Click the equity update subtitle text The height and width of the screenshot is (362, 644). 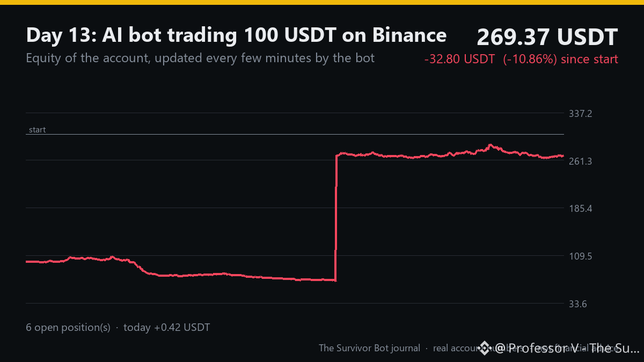pos(200,58)
